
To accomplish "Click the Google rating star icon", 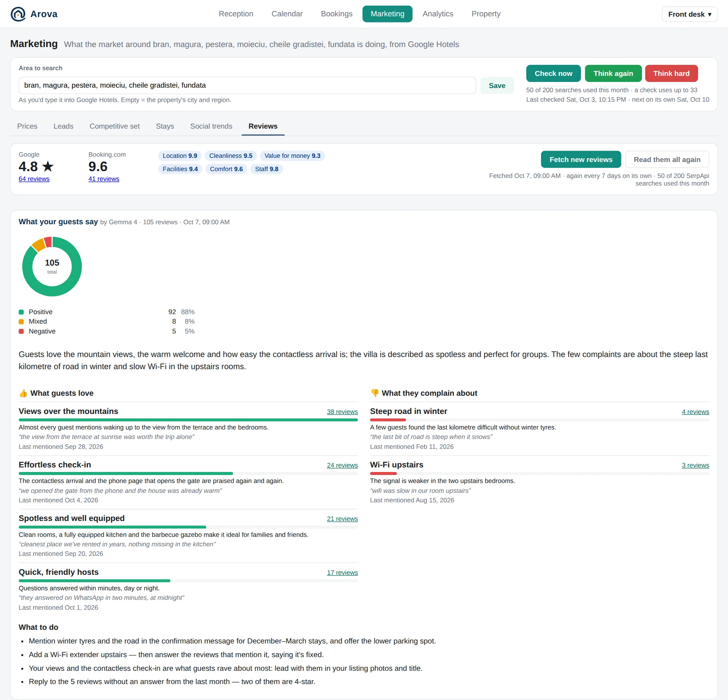I will click(48, 166).
